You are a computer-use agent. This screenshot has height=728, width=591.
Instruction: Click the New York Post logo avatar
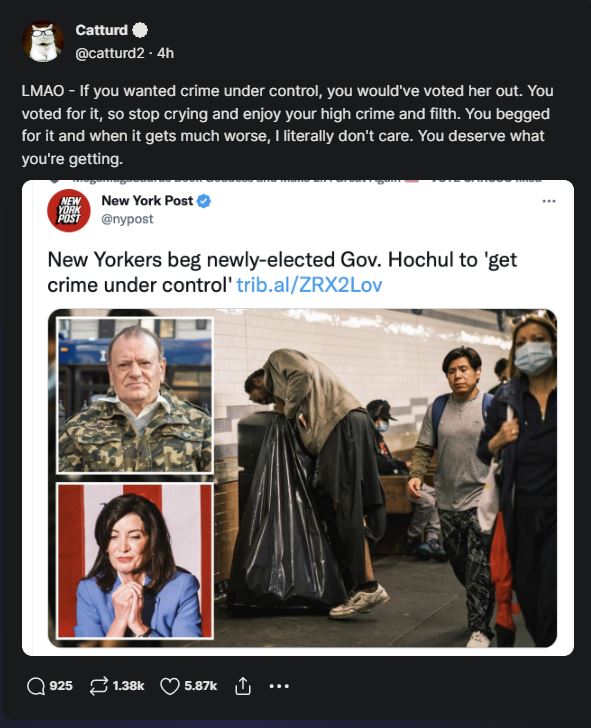click(69, 210)
